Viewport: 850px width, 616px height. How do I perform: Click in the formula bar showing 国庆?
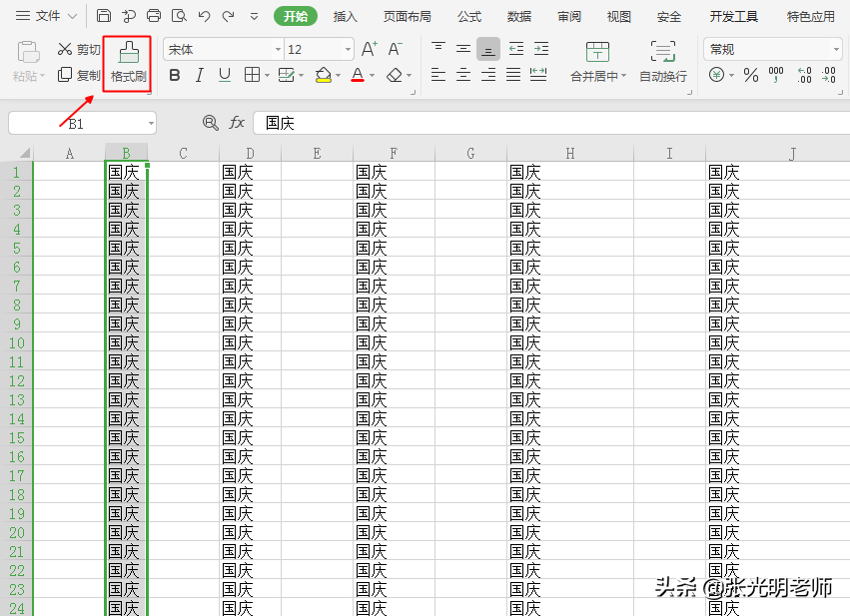(x=551, y=123)
